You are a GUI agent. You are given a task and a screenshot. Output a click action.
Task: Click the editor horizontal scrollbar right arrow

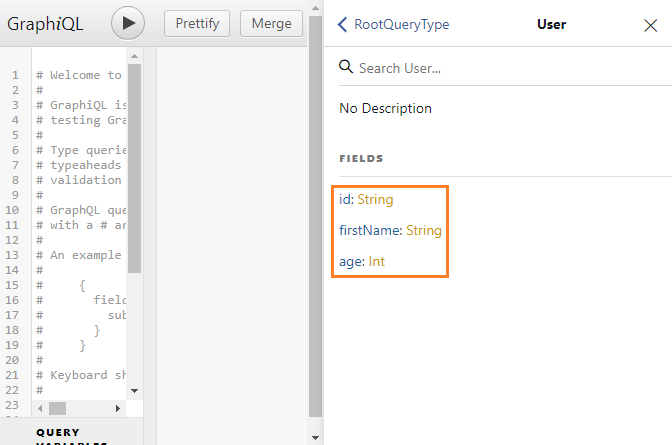117,408
